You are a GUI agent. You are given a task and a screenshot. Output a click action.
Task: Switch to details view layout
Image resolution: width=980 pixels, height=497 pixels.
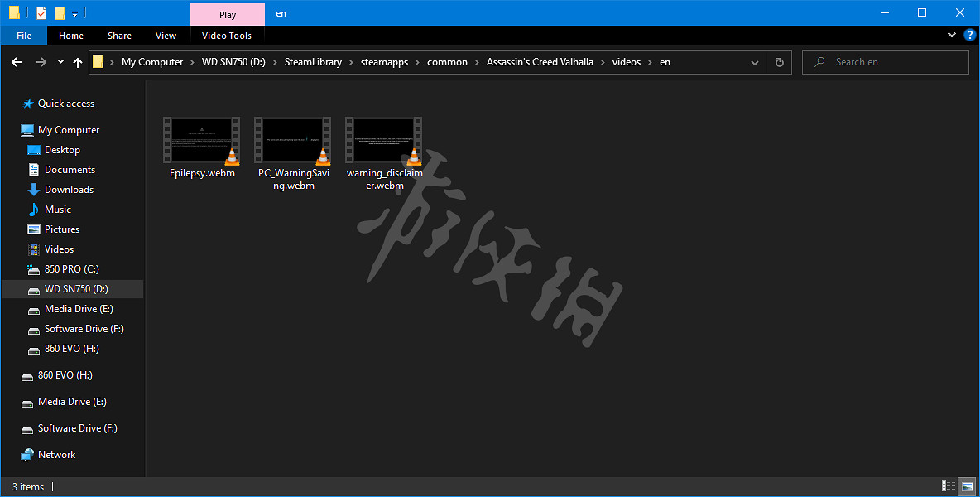coord(949,486)
